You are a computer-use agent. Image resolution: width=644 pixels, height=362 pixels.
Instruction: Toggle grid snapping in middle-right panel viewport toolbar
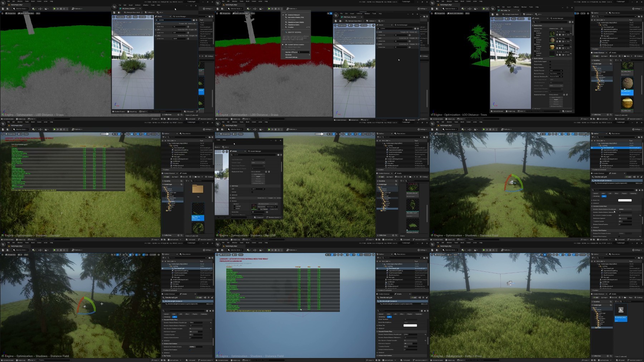560,134
